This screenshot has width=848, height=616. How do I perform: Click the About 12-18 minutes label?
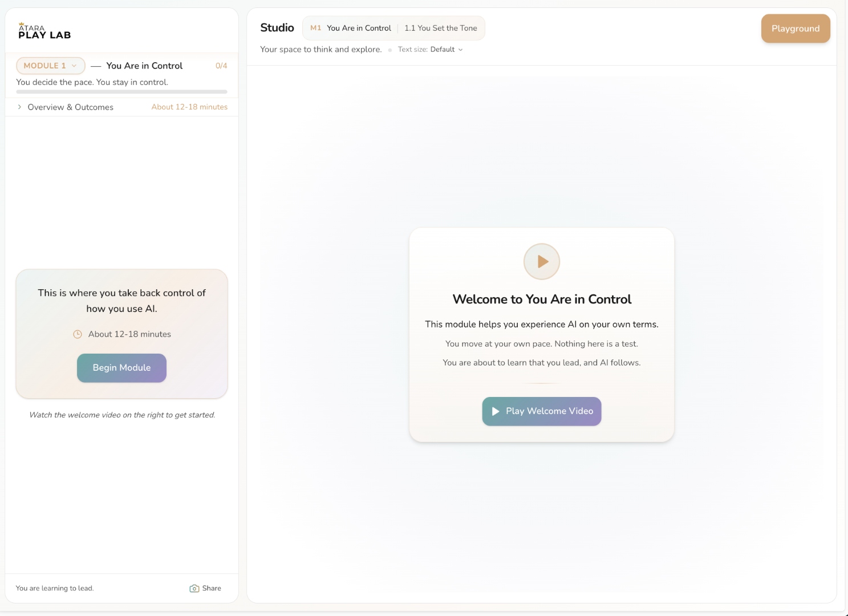coord(189,107)
